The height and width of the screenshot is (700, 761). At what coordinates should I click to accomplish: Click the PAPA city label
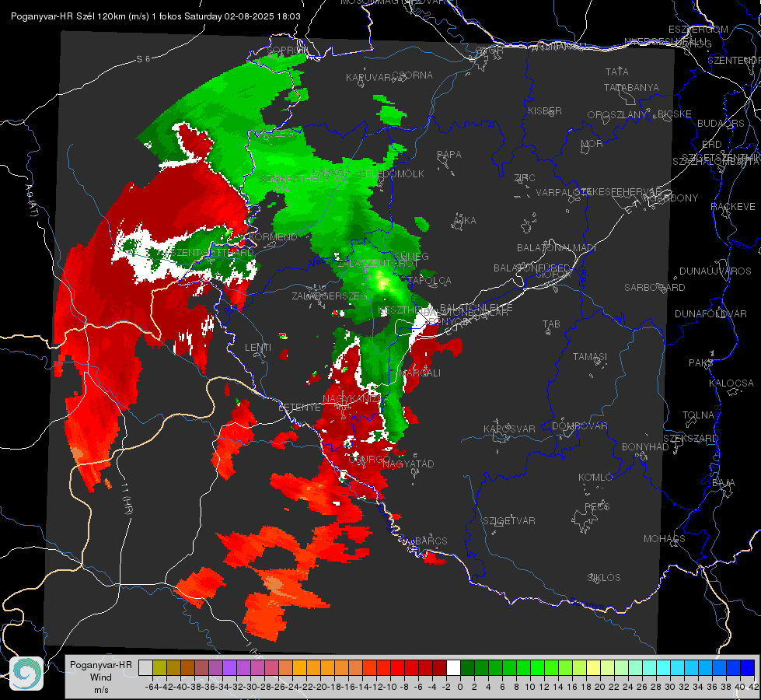pyautogui.click(x=449, y=155)
